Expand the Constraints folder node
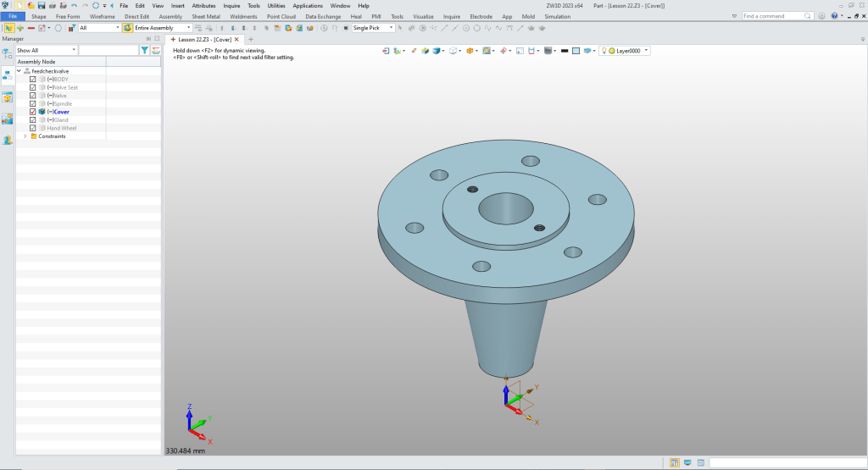868x470 pixels. point(25,136)
